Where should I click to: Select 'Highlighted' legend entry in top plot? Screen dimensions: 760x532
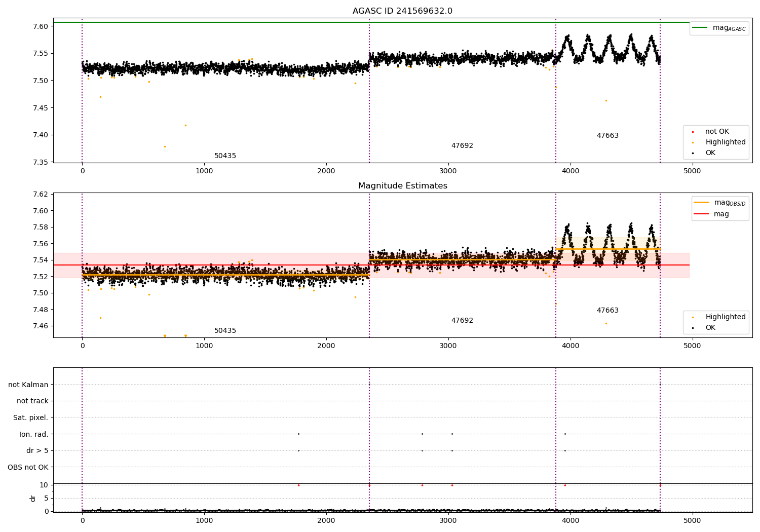(x=726, y=142)
